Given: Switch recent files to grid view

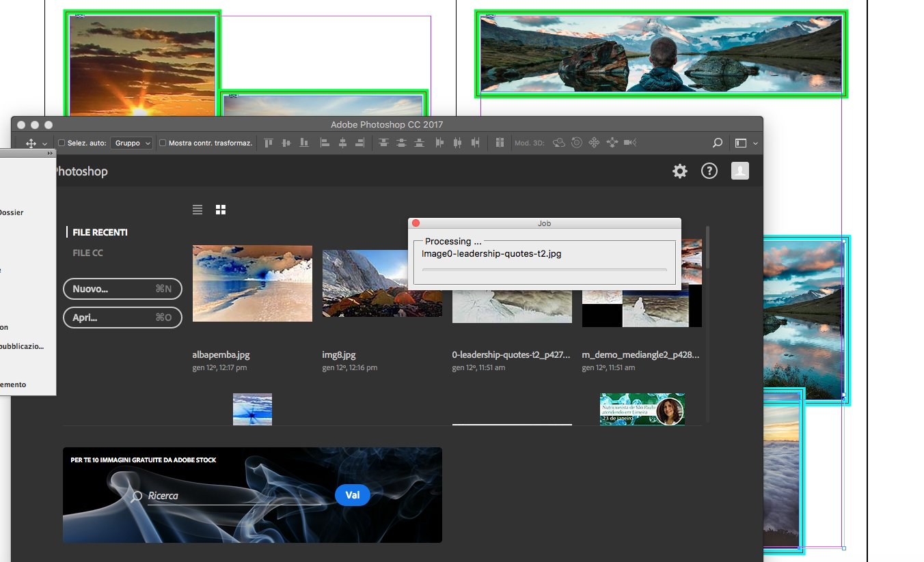Looking at the screenshot, I should click(221, 210).
